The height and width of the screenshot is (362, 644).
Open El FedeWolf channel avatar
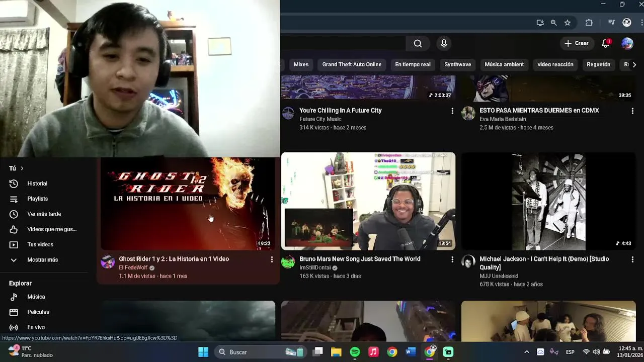(x=108, y=262)
